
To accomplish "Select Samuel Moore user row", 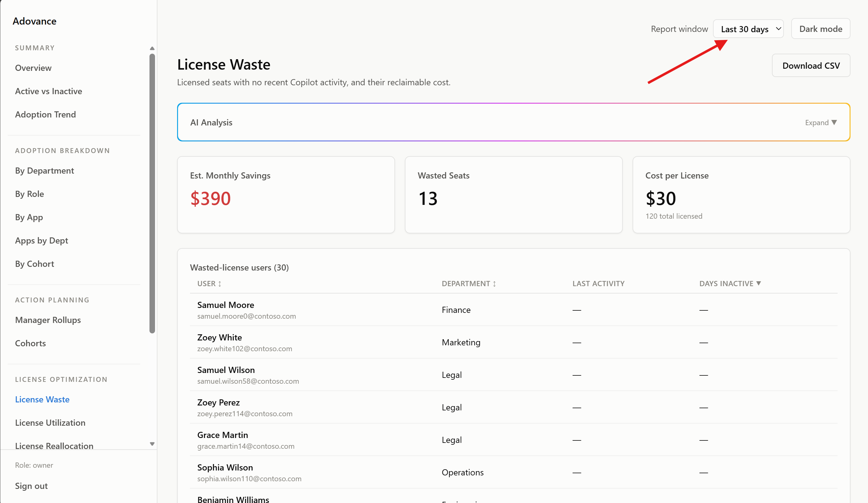I will 513,310.
